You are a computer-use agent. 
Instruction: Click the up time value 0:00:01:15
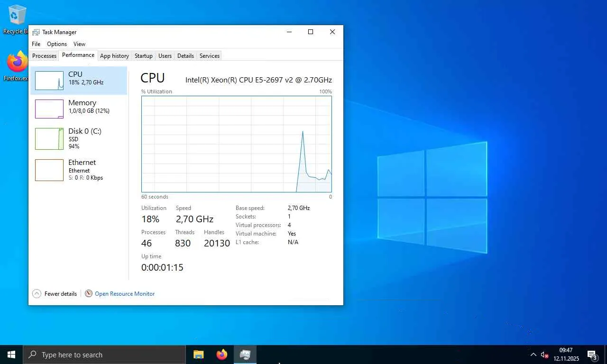coord(162,267)
